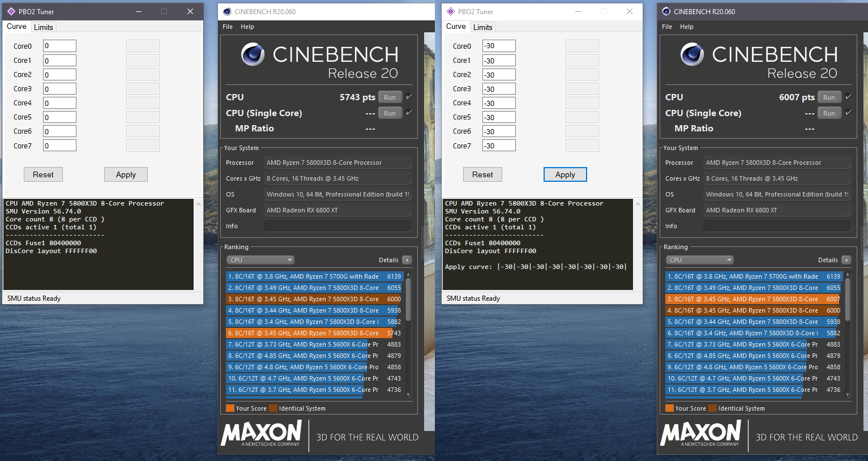Focus the Core3 field in left PBO2 Tuner
Screen dimensions: 868x461
pyautogui.click(x=59, y=88)
